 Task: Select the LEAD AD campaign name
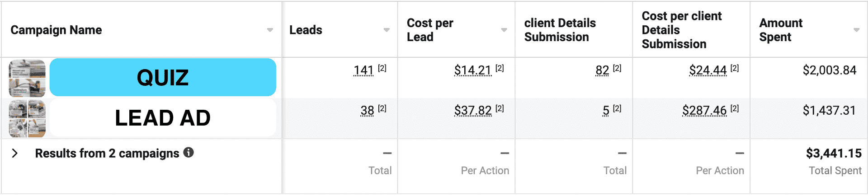(163, 118)
